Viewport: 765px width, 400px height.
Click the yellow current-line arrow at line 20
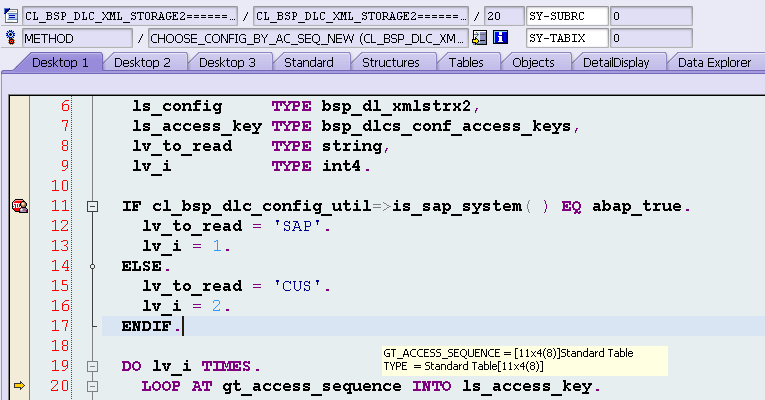coord(19,385)
